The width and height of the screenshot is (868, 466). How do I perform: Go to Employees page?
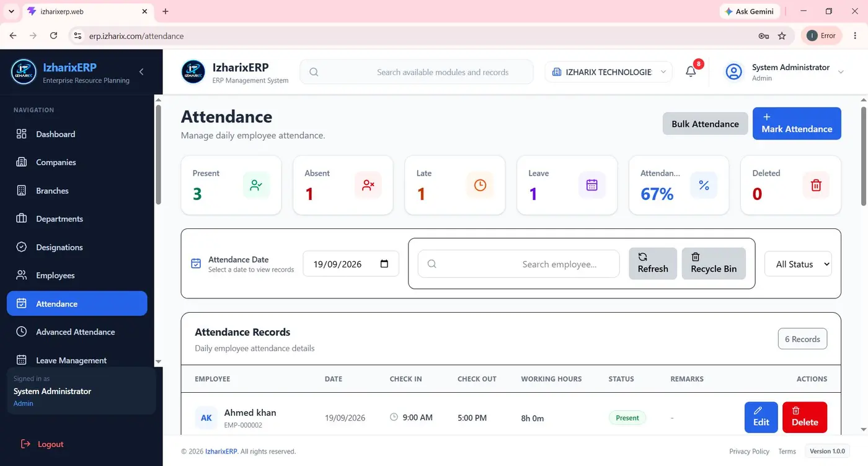(77, 275)
